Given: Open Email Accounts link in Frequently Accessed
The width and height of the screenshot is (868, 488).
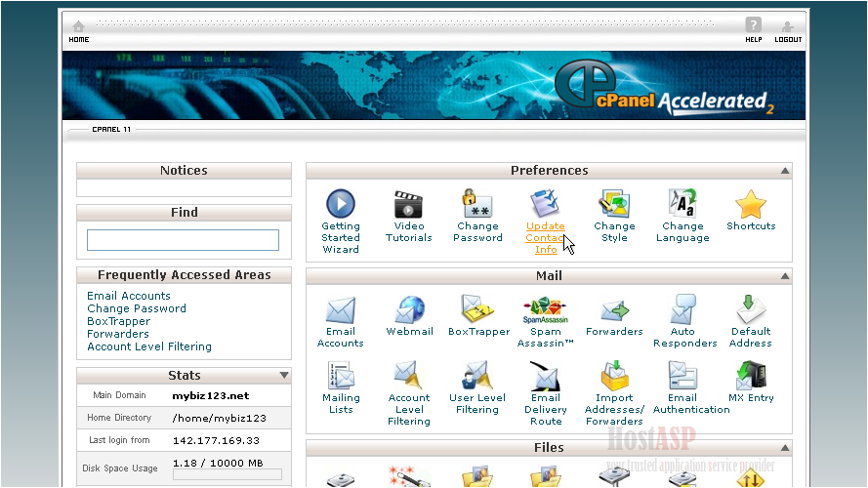Looking at the screenshot, I should (129, 296).
